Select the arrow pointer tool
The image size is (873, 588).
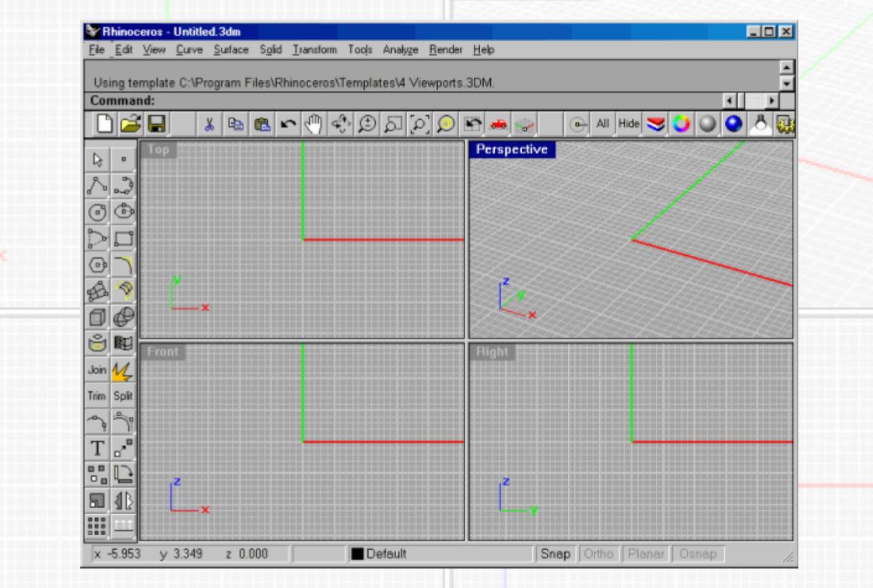pyautogui.click(x=97, y=159)
